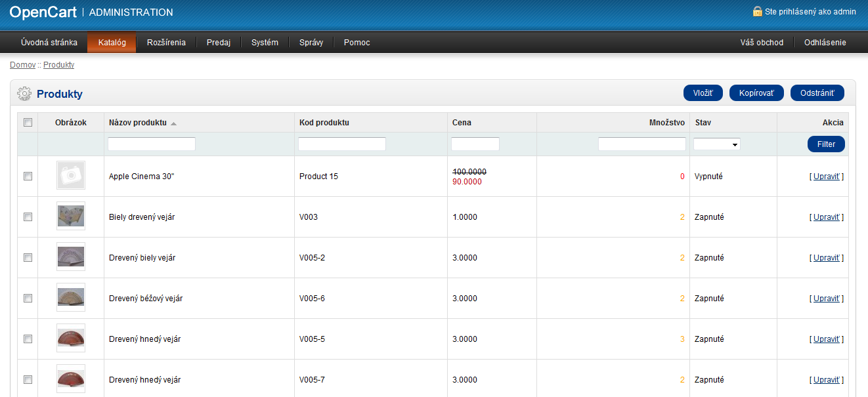Click Upraviť for Apple Cinema 30"
Viewport: 868px width, 397px height.
[827, 177]
